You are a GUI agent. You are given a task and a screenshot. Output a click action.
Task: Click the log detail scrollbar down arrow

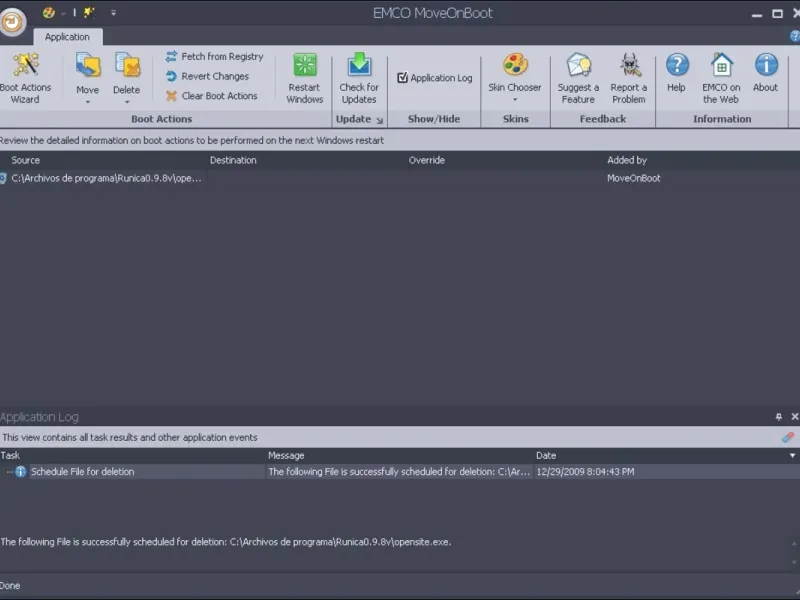tap(794, 562)
